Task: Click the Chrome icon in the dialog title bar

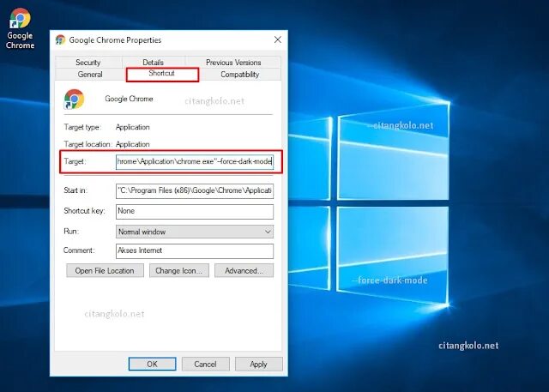Action: pos(60,40)
